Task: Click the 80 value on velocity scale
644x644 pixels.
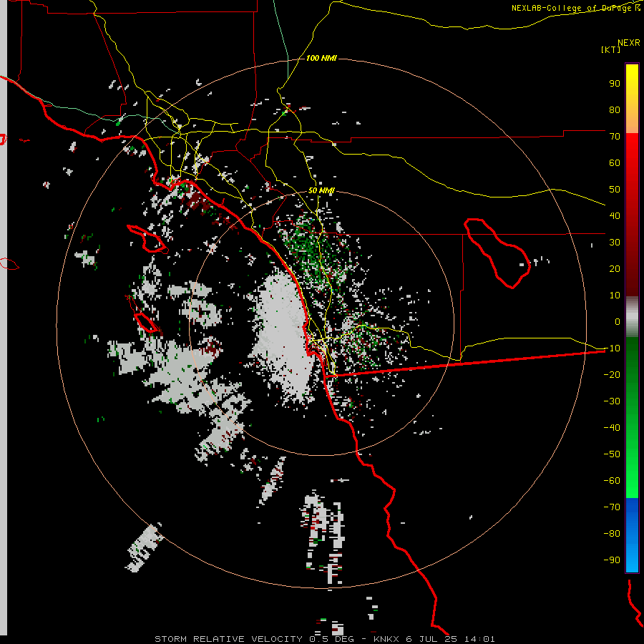Action: click(x=615, y=110)
